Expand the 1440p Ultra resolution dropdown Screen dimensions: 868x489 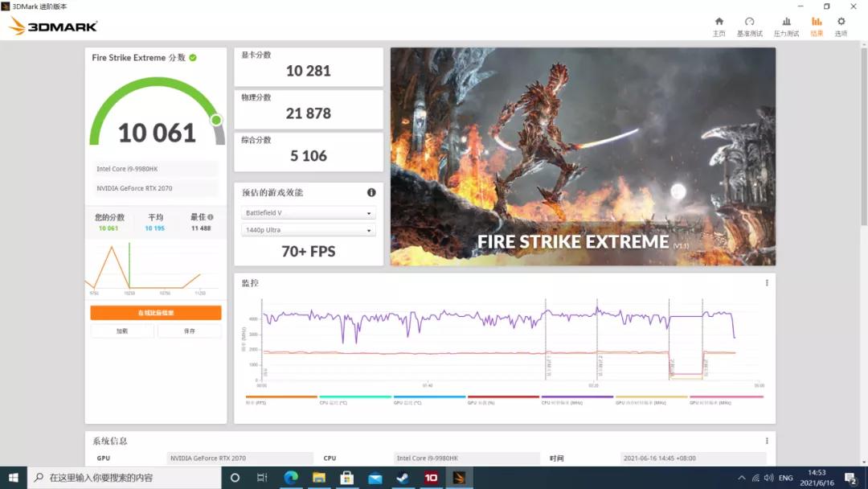309,230
